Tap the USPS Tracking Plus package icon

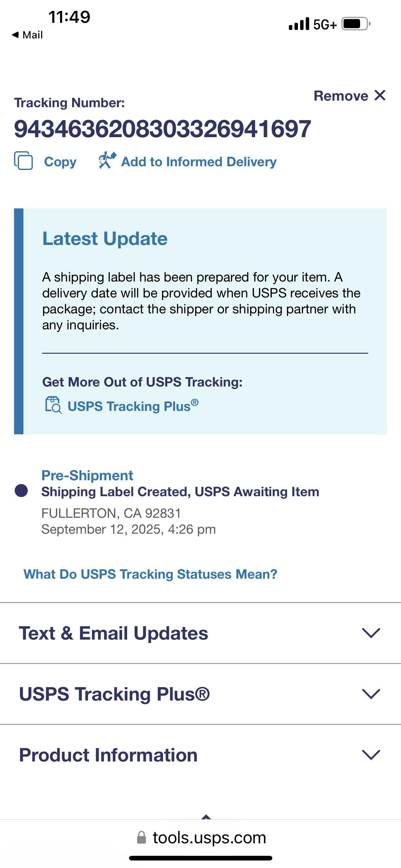coord(53,405)
